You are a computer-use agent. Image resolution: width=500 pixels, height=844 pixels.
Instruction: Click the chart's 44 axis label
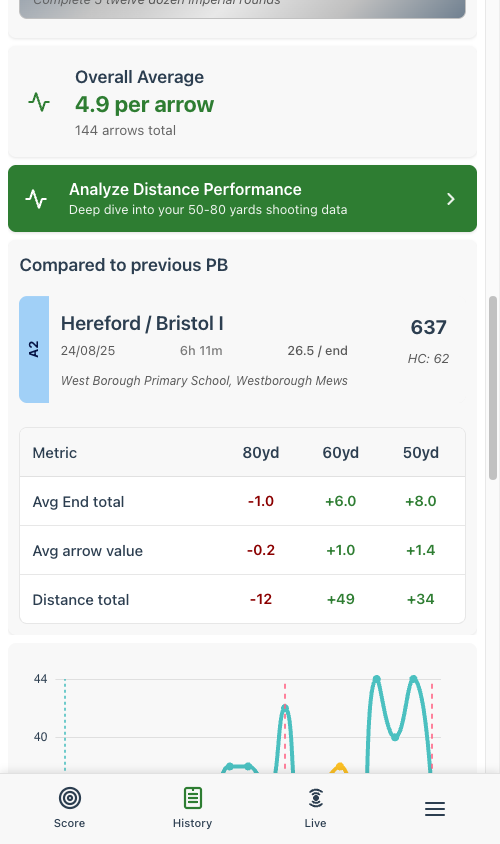point(40,679)
